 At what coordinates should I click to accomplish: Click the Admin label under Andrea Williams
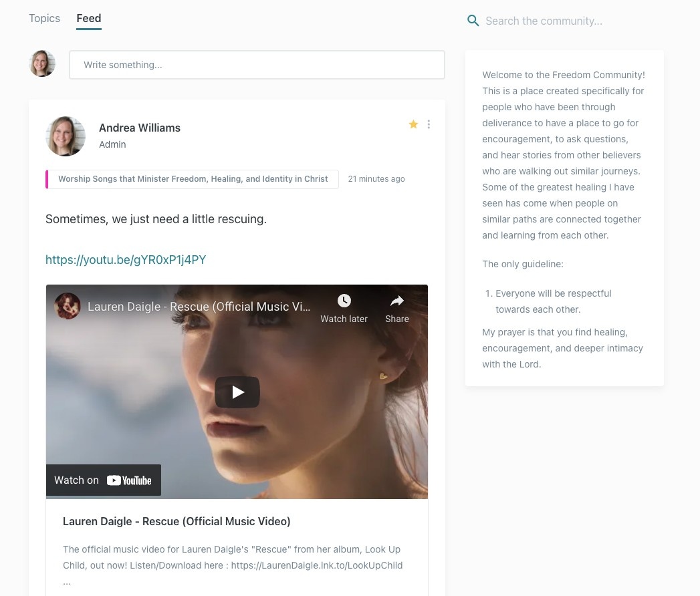112,144
